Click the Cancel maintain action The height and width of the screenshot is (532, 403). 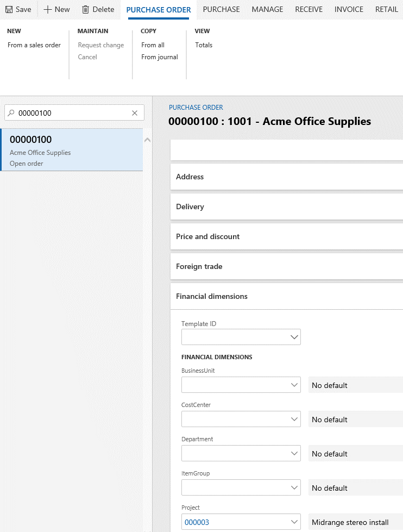coord(87,57)
